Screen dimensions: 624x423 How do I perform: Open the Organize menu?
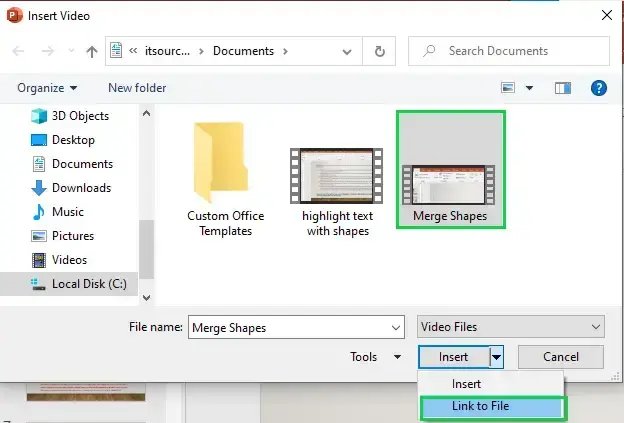coord(47,88)
